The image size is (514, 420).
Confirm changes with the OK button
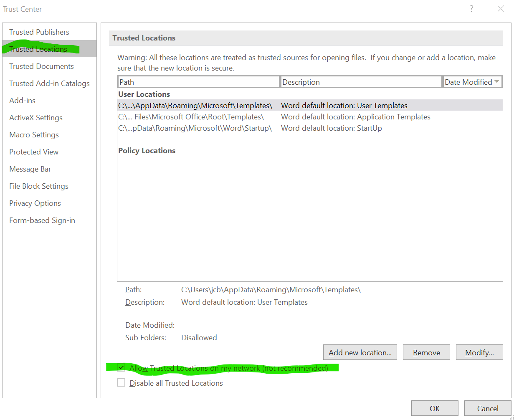[x=434, y=408]
